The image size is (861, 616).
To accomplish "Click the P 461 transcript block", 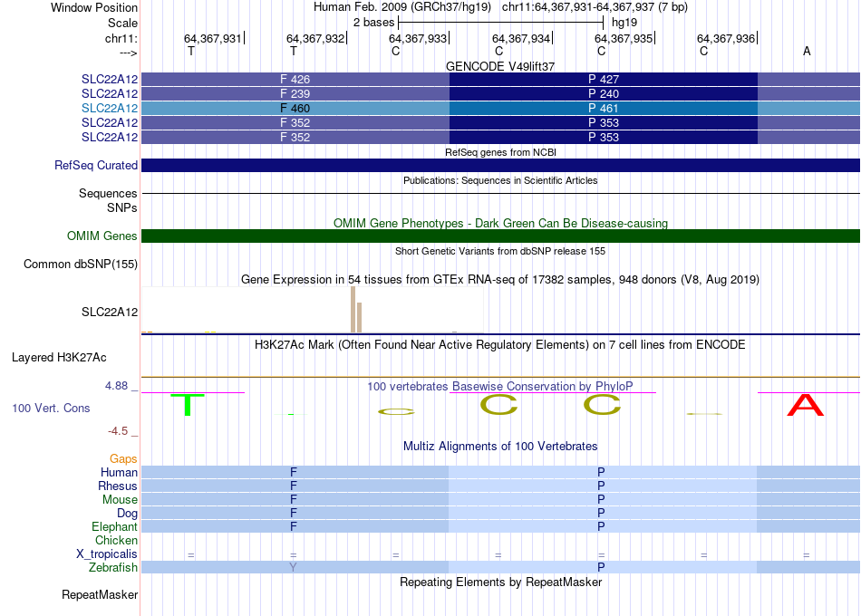I will [x=604, y=108].
